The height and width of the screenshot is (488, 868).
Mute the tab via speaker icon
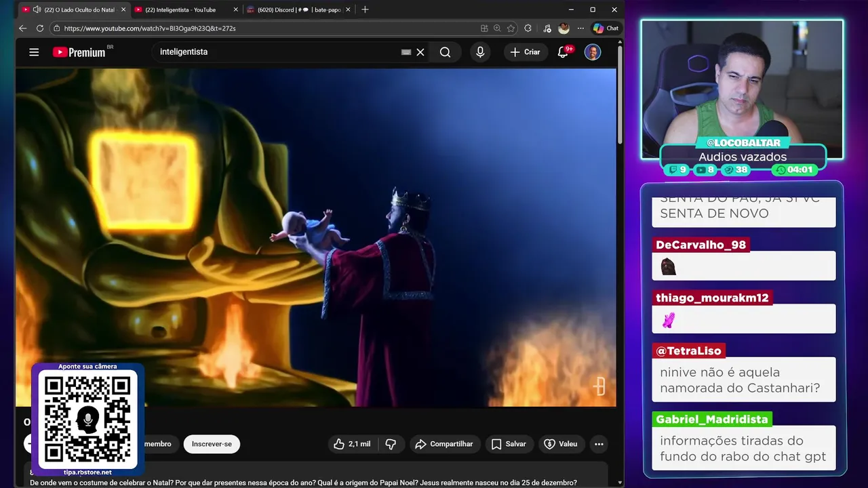pyautogui.click(x=37, y=9)
